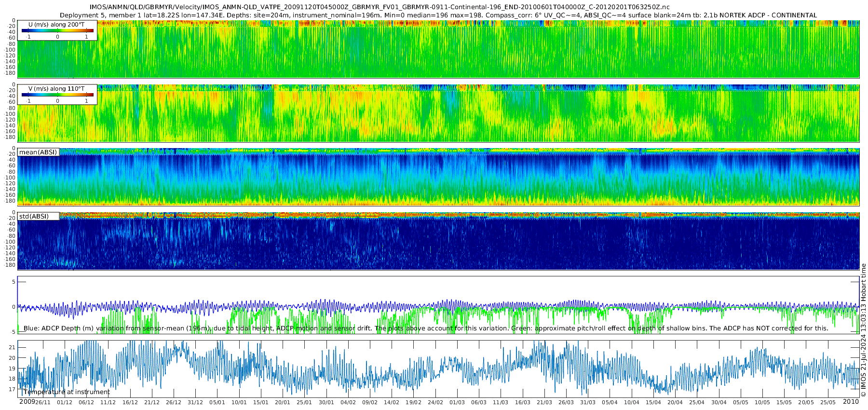Click the '2010' year label on time axis

851,401
